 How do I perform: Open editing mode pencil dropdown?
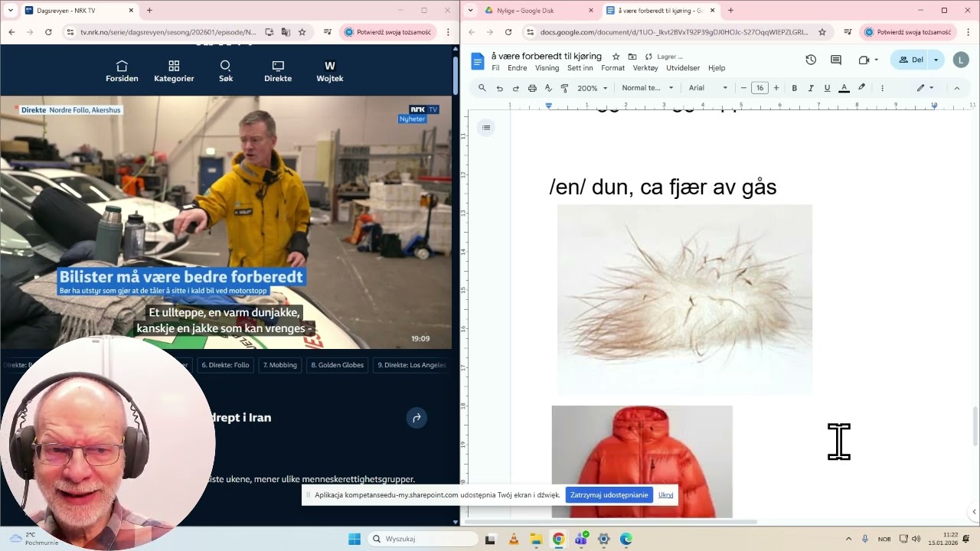coord(926,88)
